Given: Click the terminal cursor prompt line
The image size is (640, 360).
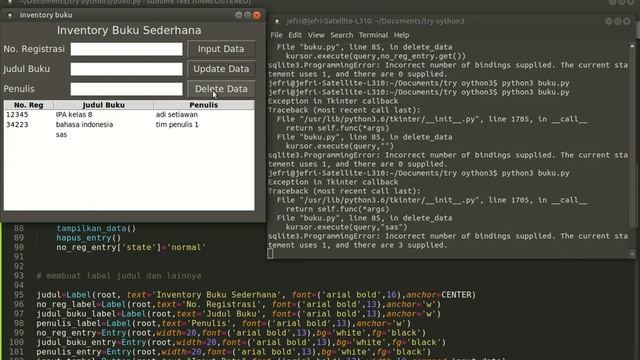Looking at the screenshot, I should tap(270, 254).
